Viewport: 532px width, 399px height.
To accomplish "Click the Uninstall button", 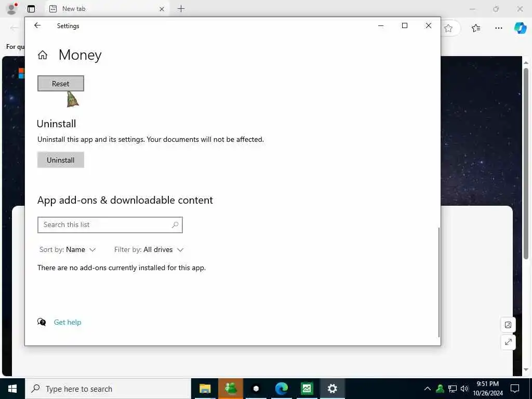I will pyautogui.click(x=61, y=160).
